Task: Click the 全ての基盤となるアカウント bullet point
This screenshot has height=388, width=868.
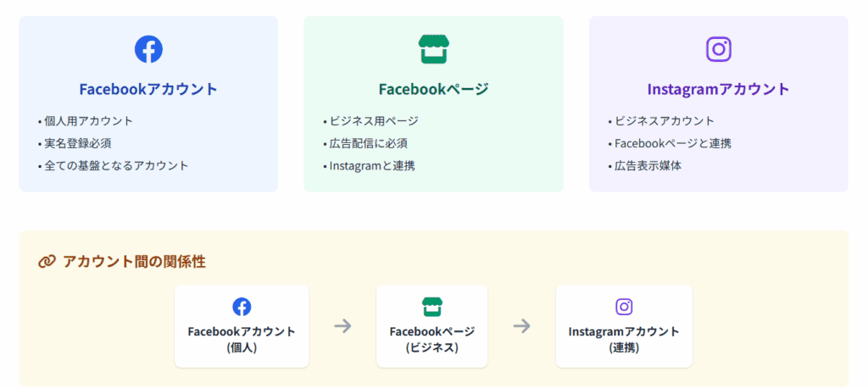Action: pos(116,165)
